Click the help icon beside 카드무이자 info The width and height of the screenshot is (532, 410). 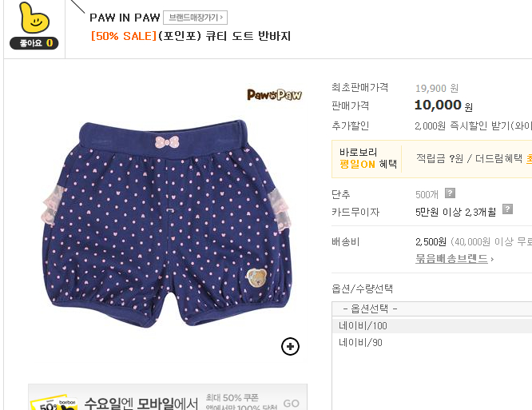(507, 209)
